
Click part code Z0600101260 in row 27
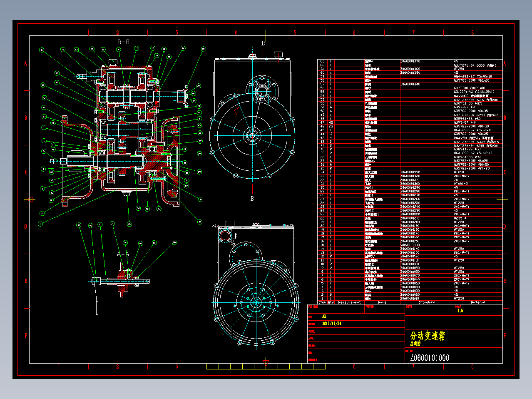tap(410, 199)
